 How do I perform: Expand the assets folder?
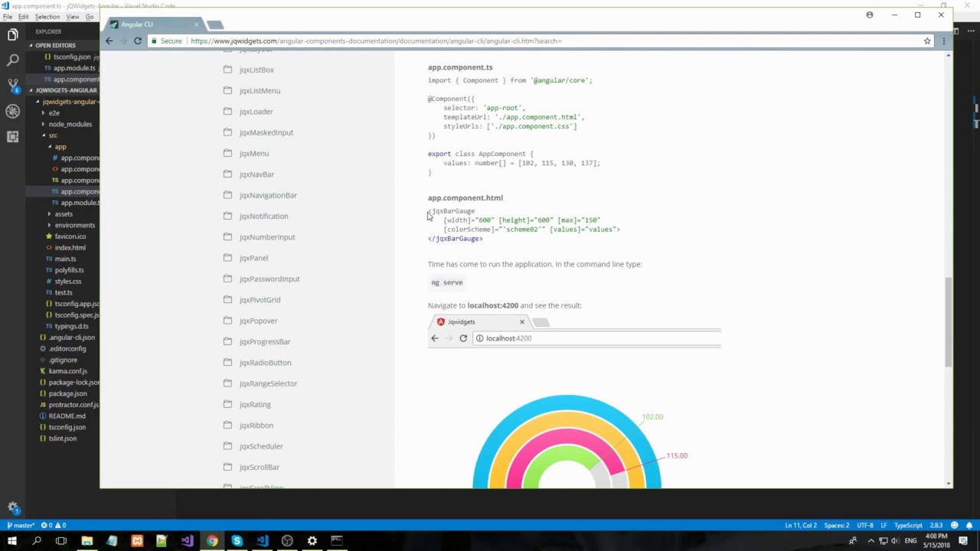[x=64, y=214]
